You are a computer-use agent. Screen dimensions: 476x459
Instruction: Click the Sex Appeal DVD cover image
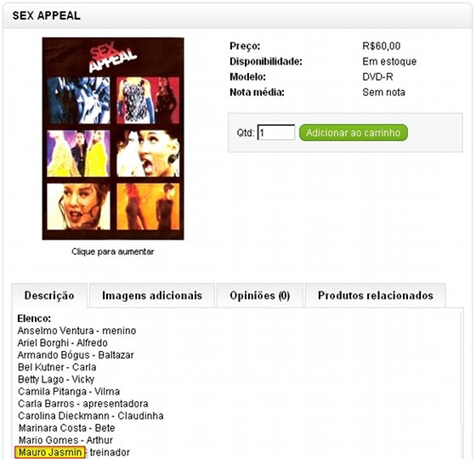[113, 139]
